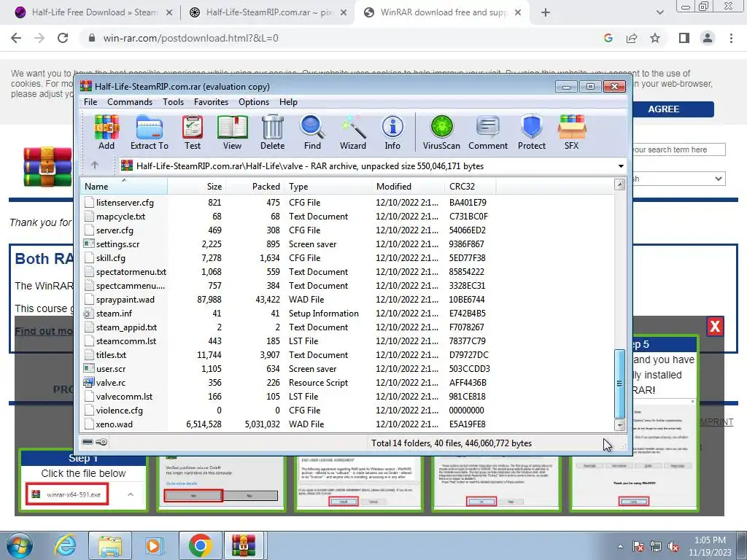
Task: Click the Extract To toolbar icon
Action: (149, 133)
